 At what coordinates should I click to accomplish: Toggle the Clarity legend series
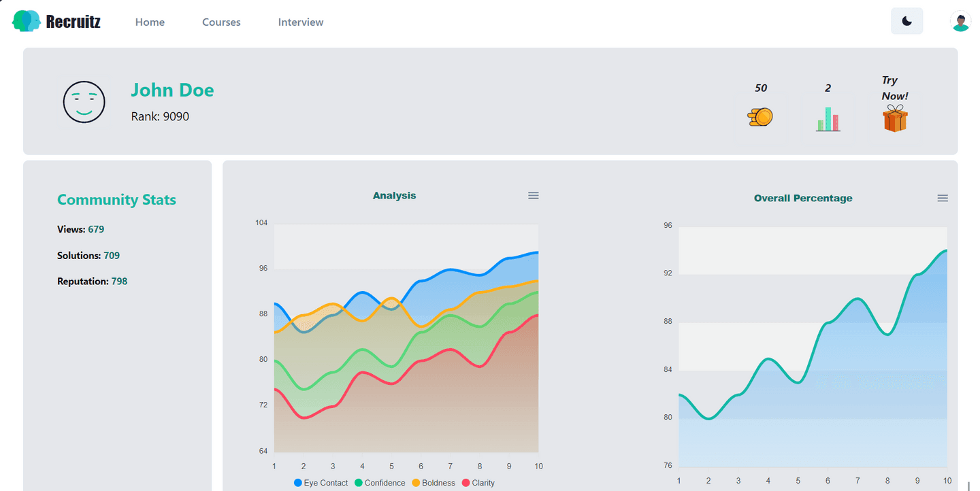[x=478, y=483]
